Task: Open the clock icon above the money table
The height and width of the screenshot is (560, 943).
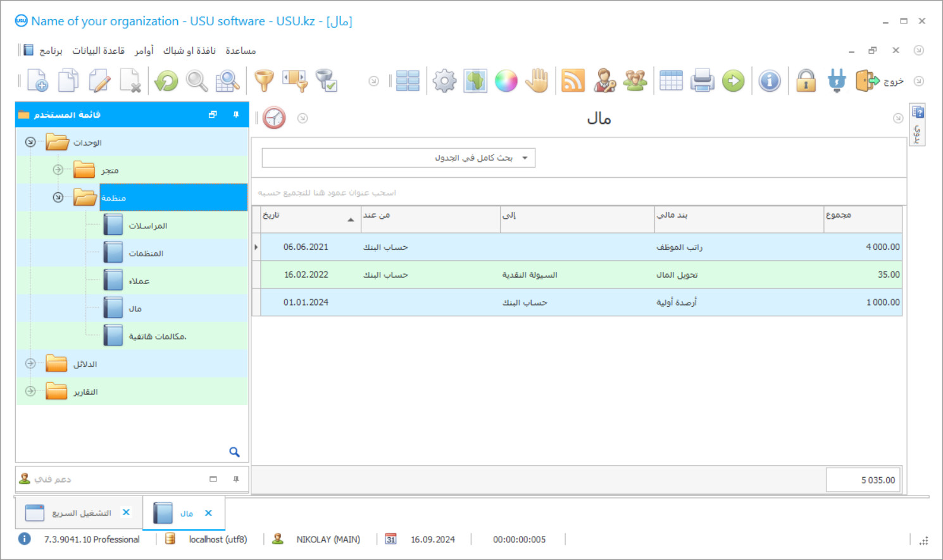Action: tap(274, 118)
